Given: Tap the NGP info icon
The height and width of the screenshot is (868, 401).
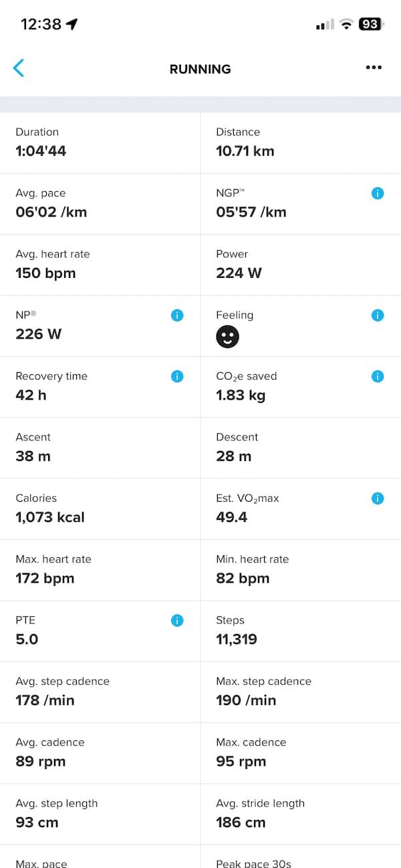Looking at the screenshot, I should click(x=378, y=194).
